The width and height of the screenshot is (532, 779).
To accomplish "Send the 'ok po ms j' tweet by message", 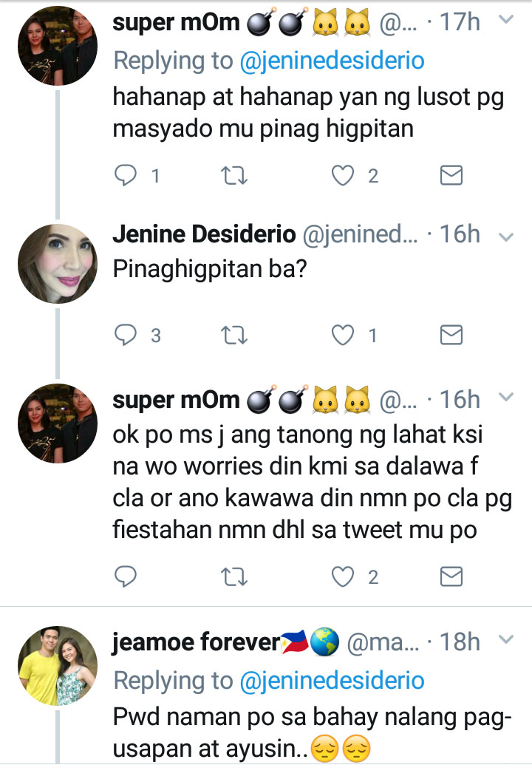I will pos(451,576).
